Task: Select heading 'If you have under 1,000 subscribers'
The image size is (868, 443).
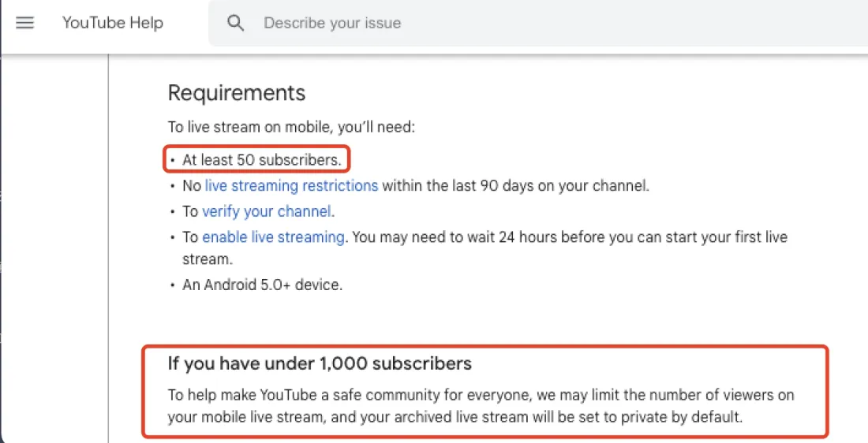Action: [320, 363]
